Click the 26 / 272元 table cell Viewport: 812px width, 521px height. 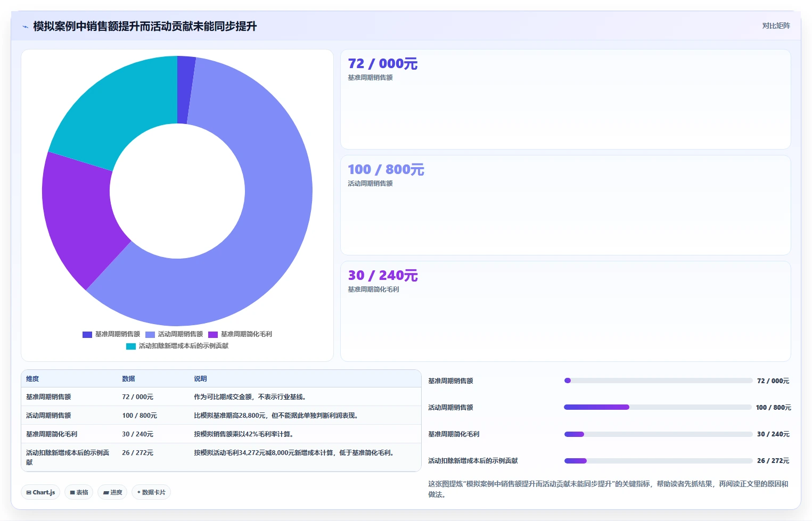pyautogui.click(x=137, y=453)
